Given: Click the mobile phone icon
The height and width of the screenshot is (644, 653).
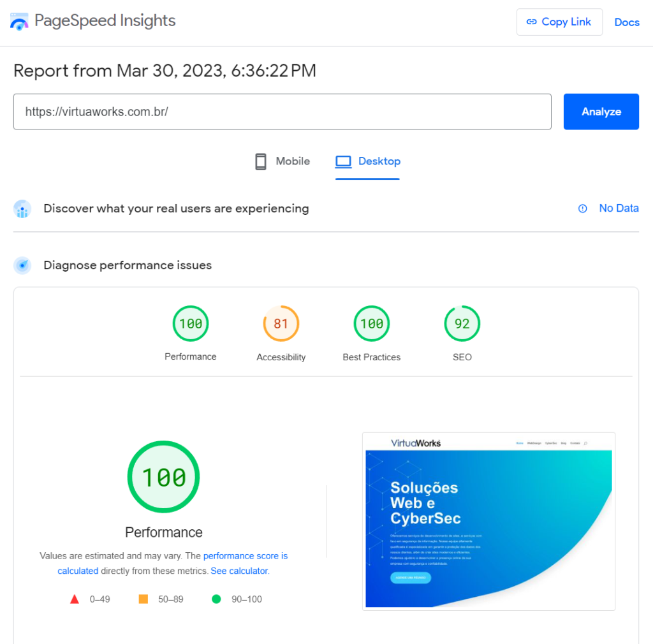Looking at the screenshot, I should click(x=261, y=161).
